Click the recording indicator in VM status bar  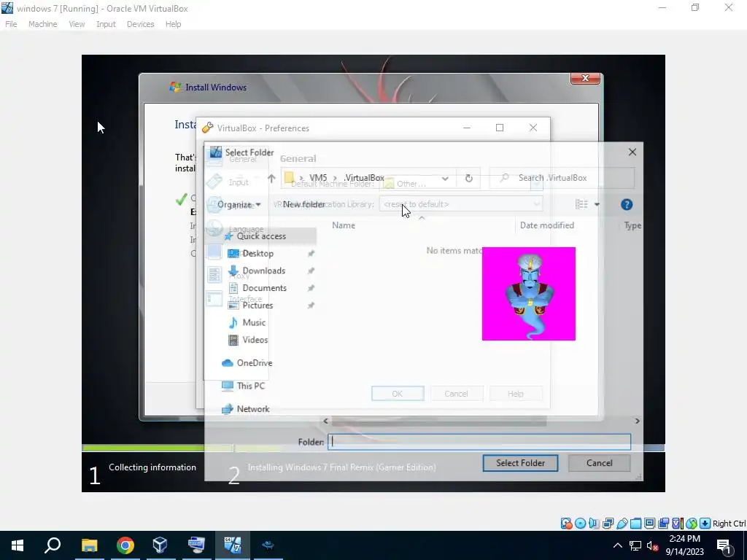click(x=663, y=524)
